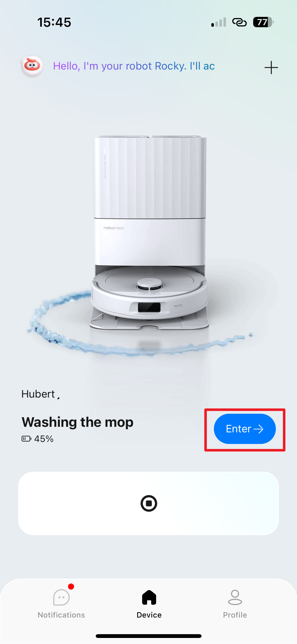Tap the status bar battery indicator
This screenshot has height=644, width=297.
click(263, 22)
